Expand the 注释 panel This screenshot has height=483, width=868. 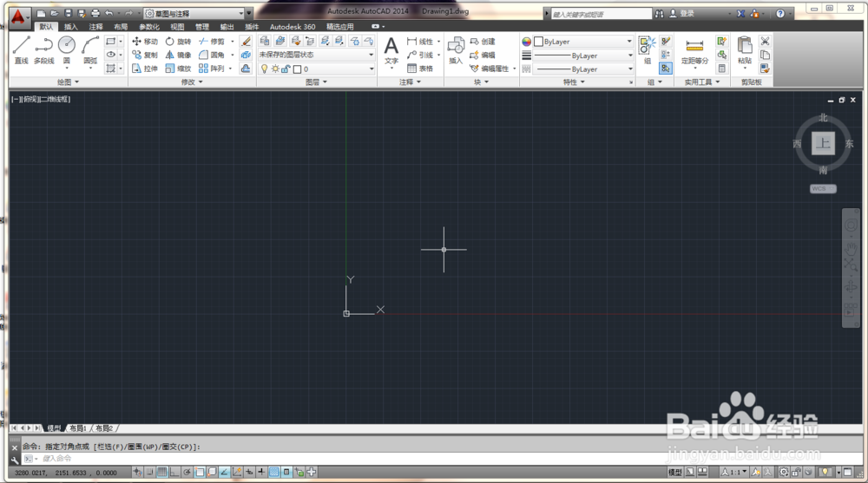411,82
